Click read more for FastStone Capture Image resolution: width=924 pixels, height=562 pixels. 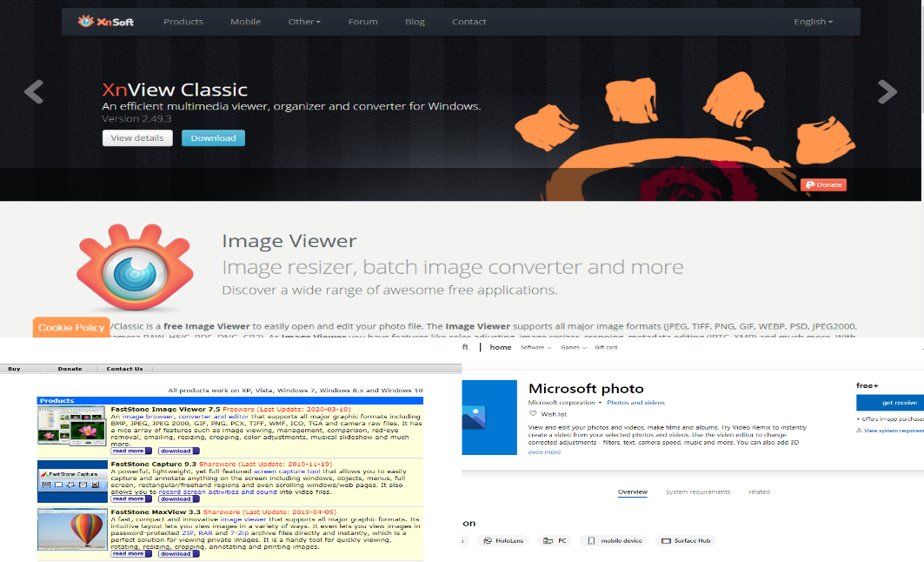click(x=130, y=498)
